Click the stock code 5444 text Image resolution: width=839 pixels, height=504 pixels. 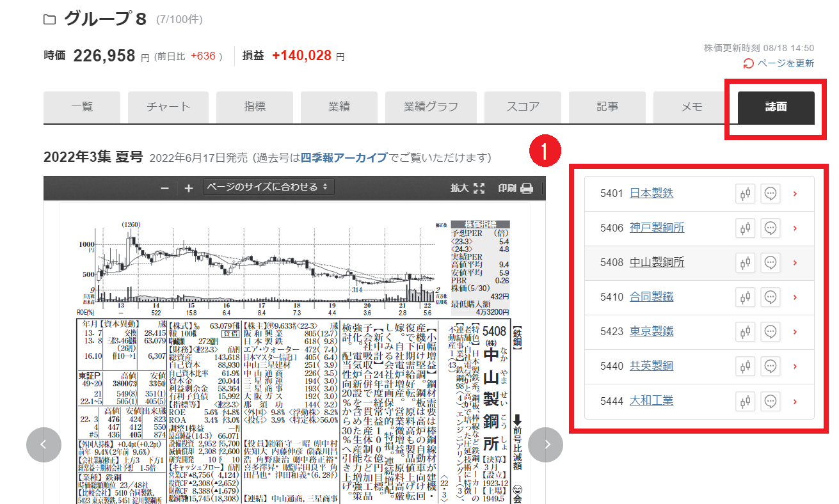pos(612,401)
